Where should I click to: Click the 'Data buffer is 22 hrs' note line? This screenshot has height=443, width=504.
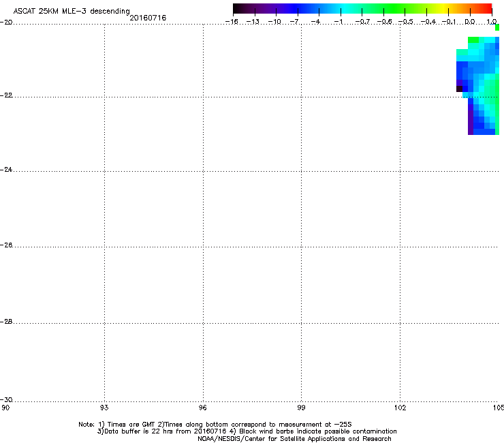[x=247, y=431]
